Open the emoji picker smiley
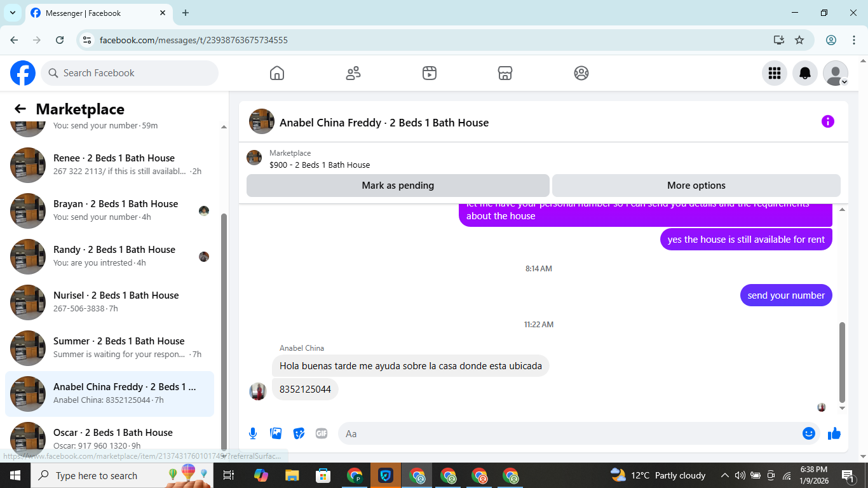This screenshot has width=868, height=488. click(x=809, y=433)
